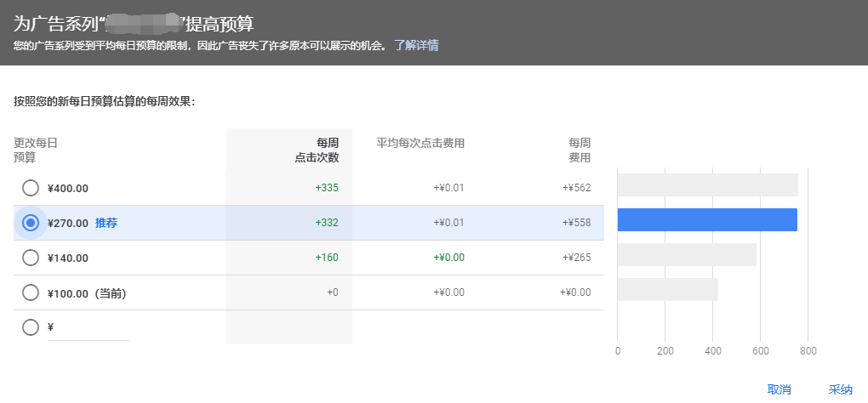Image resolution: width=868 pixels, height=403 pixels.
Task: Click the +335 weekly clicks value
Action: (x=327, y=188)
